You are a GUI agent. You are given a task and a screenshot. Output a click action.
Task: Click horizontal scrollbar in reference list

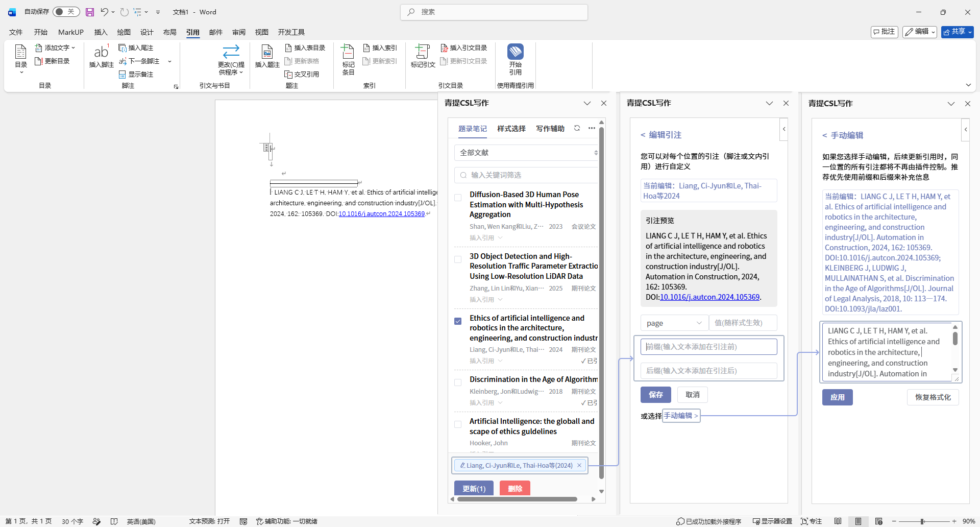[517, 499]
